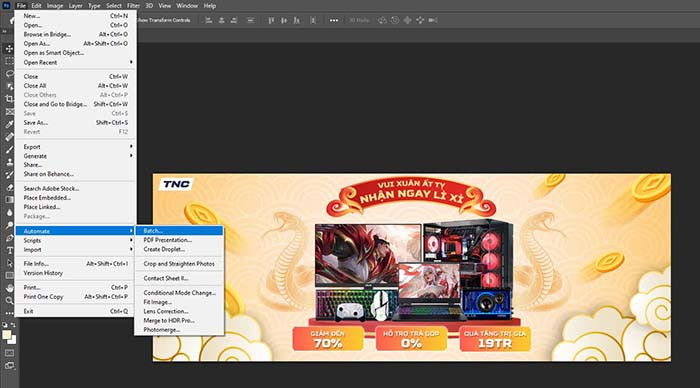The width and height of the screenshot is (700, 388).
Task: Choose Crop and Straighten Photos
Action: coord(179,264)
